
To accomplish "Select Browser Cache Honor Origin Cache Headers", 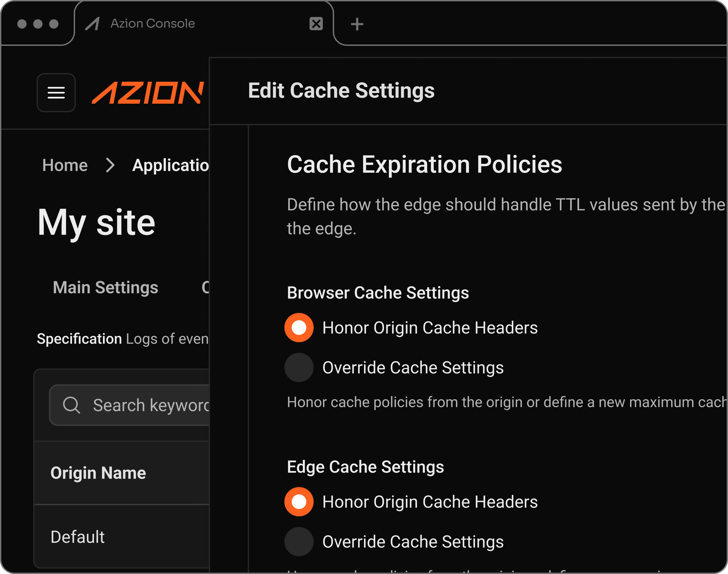I will pos(299,328).
